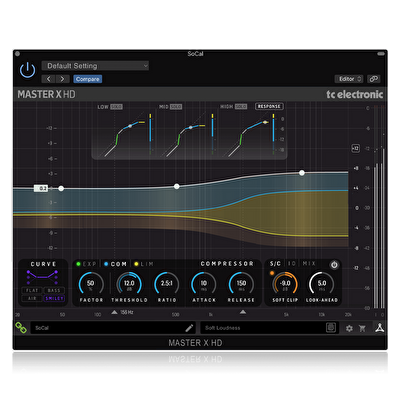Solo the HIGH band
Image resolution: width=400 pixels, height=400 pixels.
[x=241, y=107]
